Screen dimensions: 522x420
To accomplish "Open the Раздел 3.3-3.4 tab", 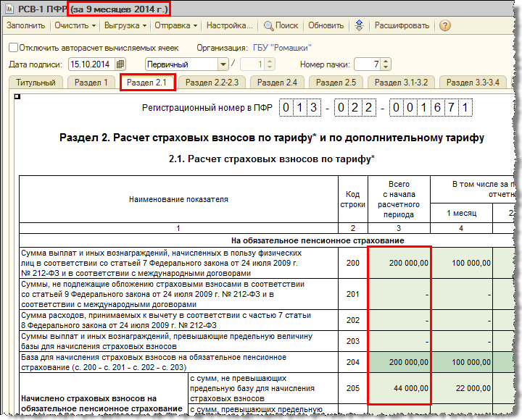I will tap(473, 83).
